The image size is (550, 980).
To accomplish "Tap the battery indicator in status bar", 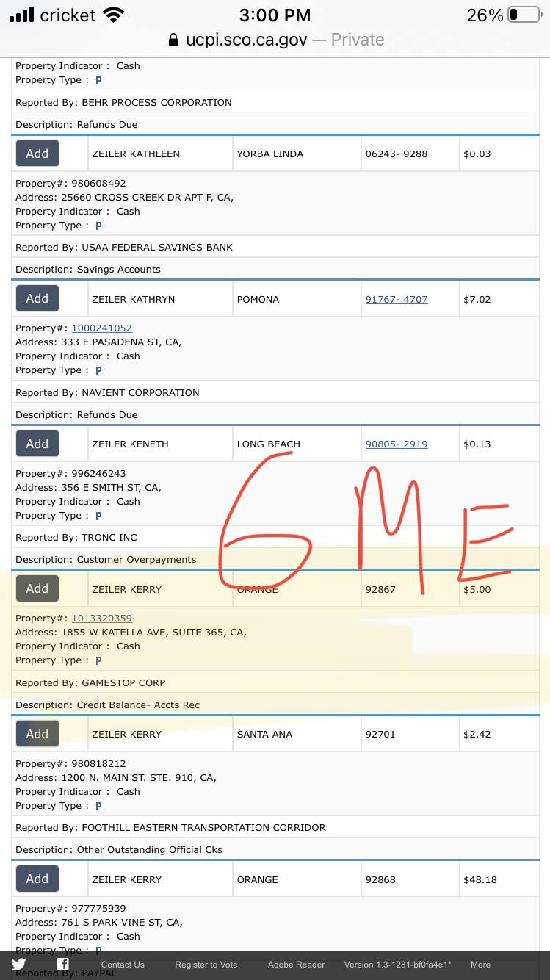I will 524,15.
